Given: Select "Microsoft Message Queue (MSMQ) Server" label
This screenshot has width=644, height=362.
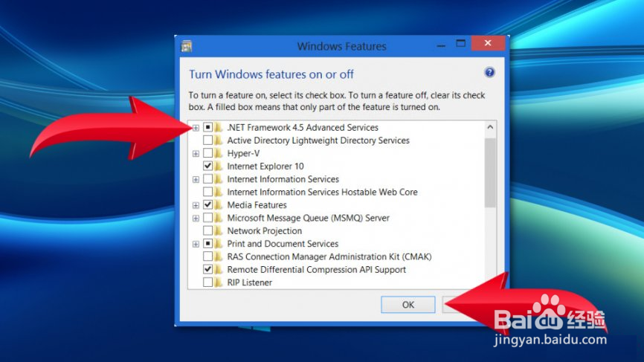Looking at the screenshot, I should click(x=308, y=218).
